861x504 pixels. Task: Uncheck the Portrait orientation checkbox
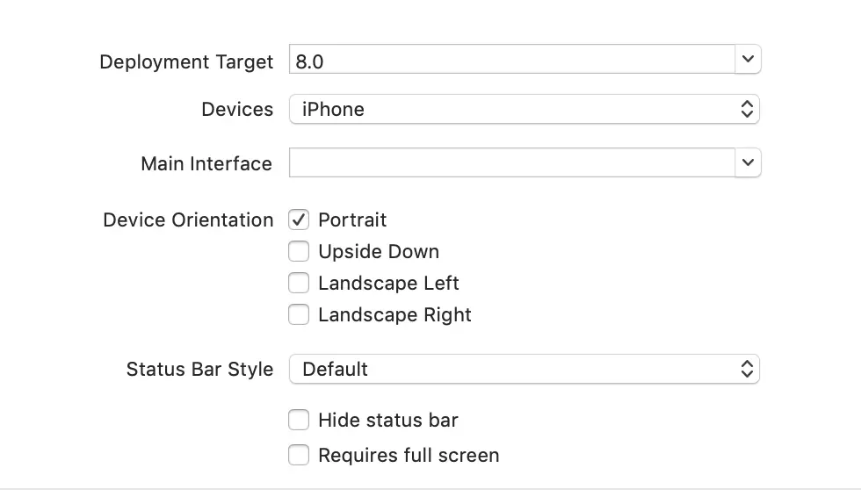[x=299, y=220]
